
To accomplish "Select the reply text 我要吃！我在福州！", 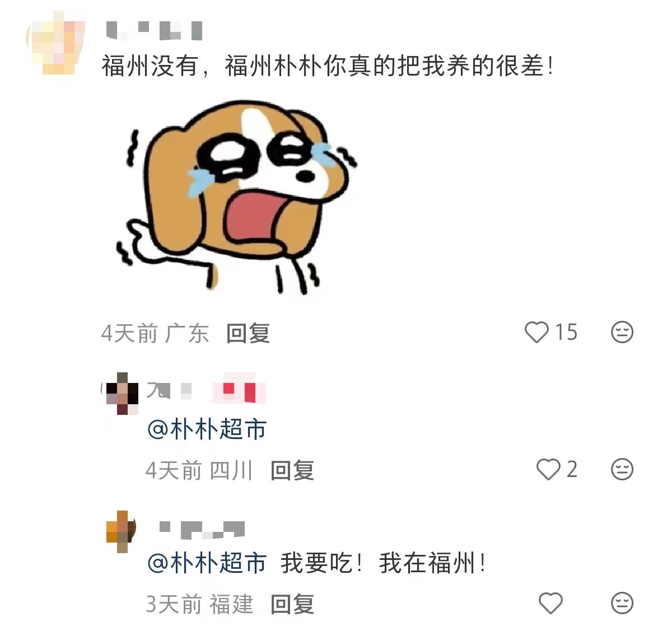I will [x=383, y=563].
